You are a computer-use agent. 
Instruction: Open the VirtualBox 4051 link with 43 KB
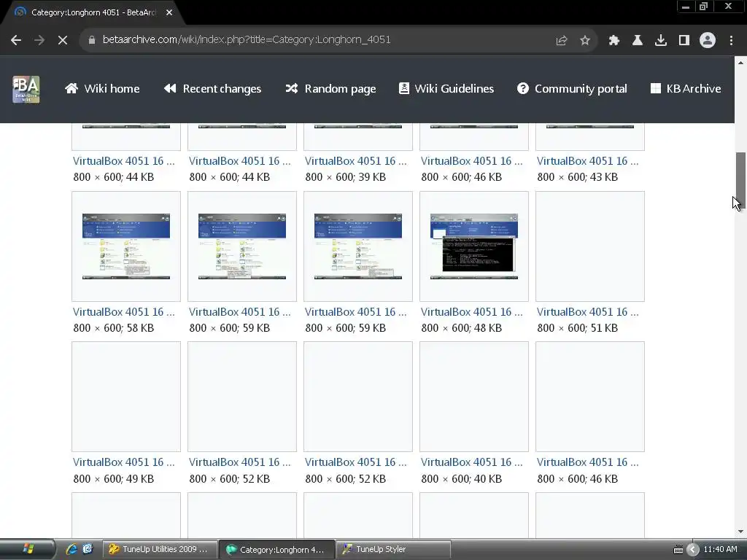(x=587, y=161)
